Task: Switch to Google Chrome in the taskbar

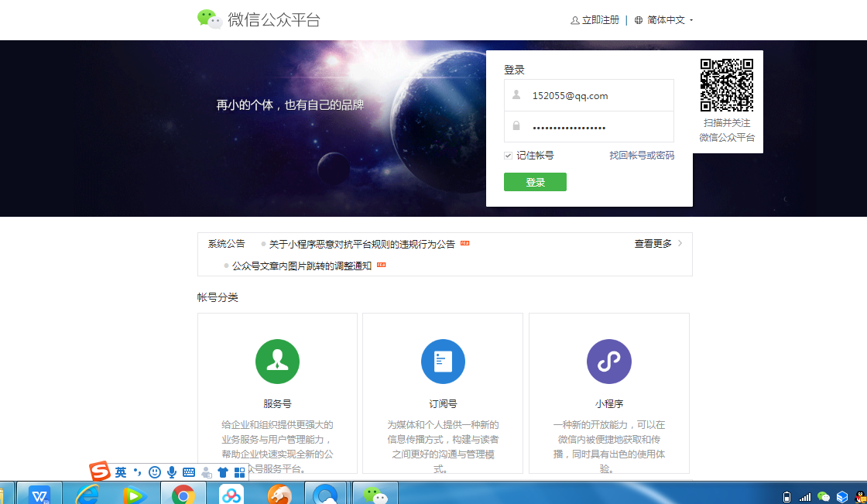Action: (183, 493)
